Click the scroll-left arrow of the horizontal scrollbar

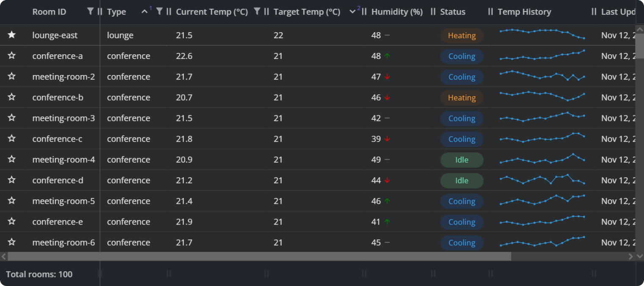click(4, 256)
